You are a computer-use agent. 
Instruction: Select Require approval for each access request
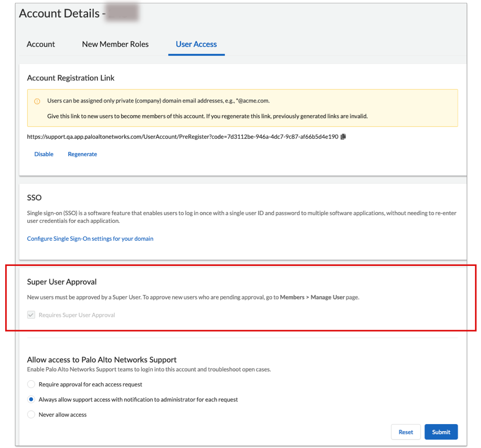[31, 385]
